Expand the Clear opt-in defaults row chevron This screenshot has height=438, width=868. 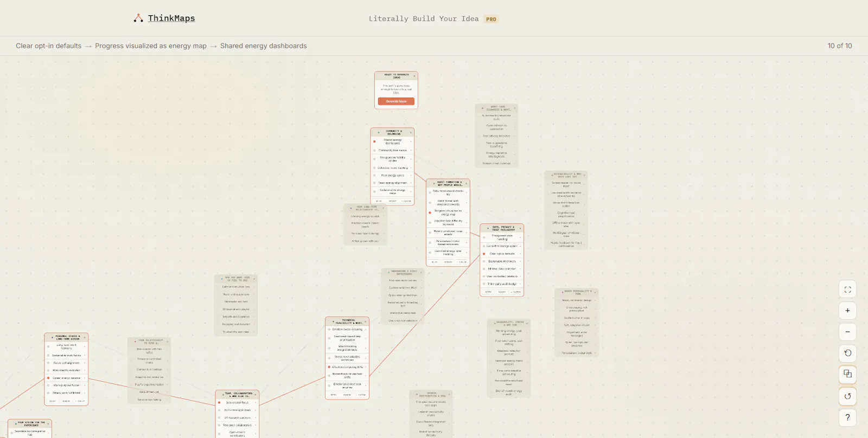pyautogui.click(x=520, y=254)
